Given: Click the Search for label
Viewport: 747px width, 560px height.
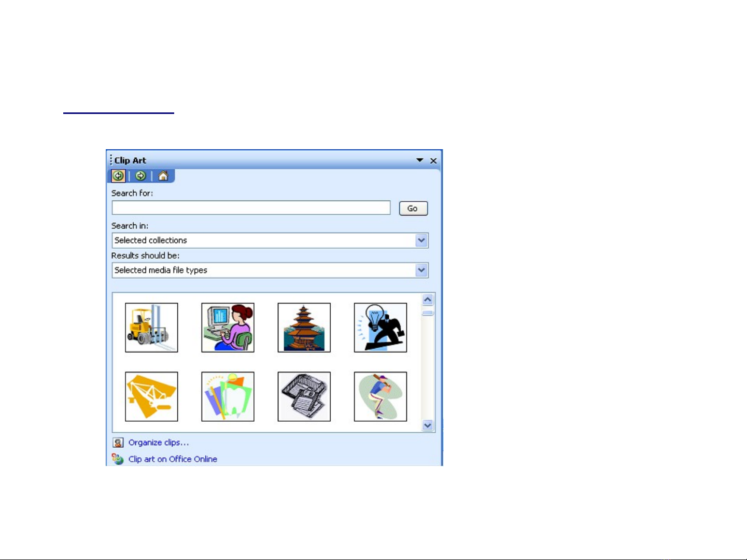Looking at the screenshot, I should coord(132,193).
